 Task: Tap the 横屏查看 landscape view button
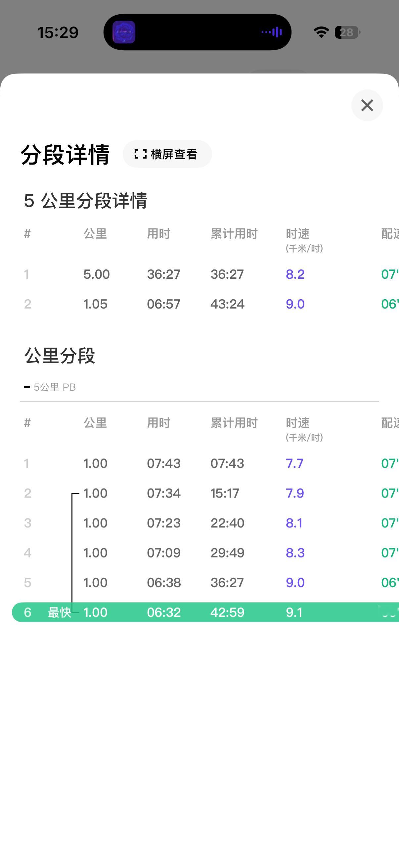167,154
